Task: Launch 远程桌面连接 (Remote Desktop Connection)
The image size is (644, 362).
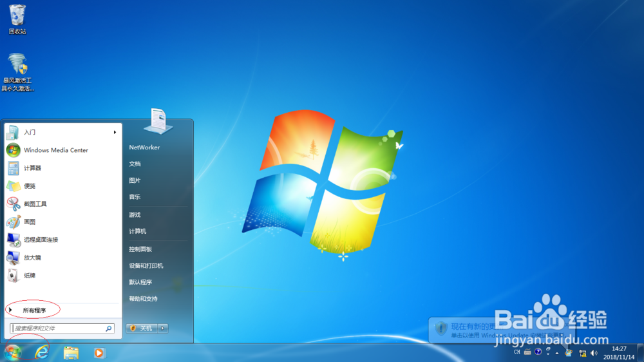Action: 63,240
